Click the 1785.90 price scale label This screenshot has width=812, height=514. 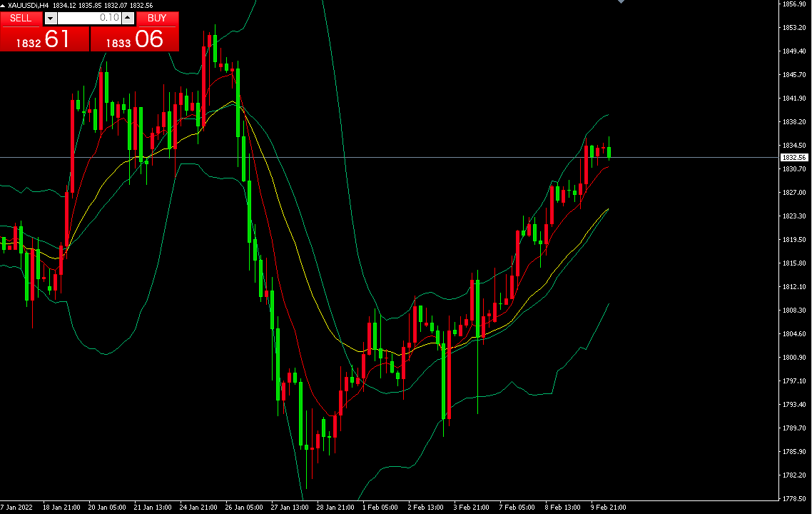tap(794, 451)
